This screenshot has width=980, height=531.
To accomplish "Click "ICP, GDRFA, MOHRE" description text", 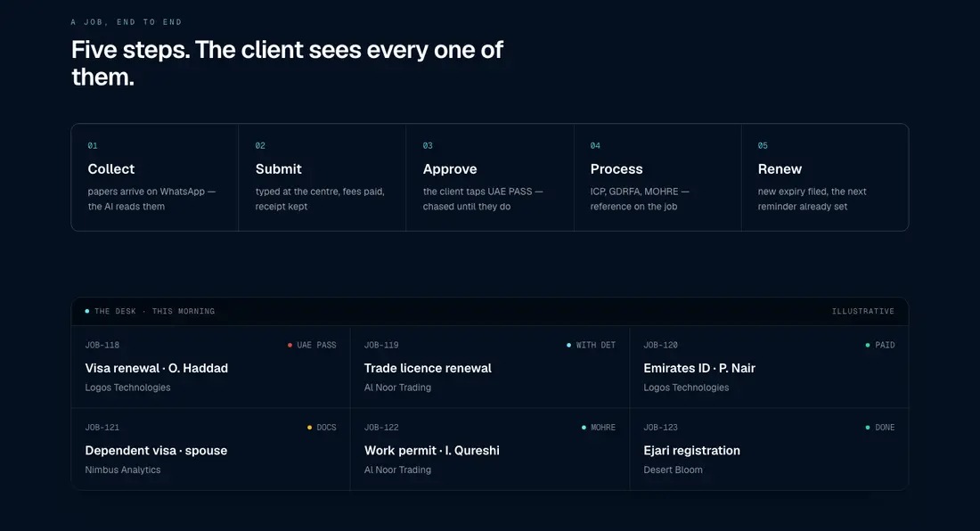I will click(x=640, y=199).
